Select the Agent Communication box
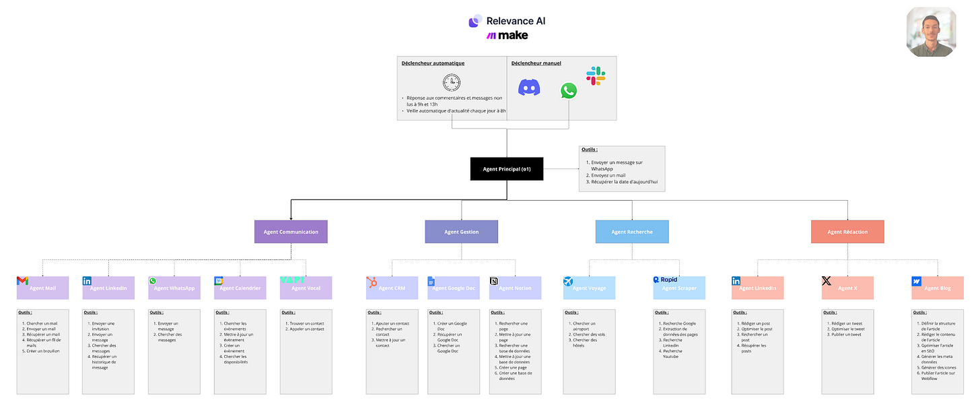The width and height of the screenshot is (980, 411). 291,232
